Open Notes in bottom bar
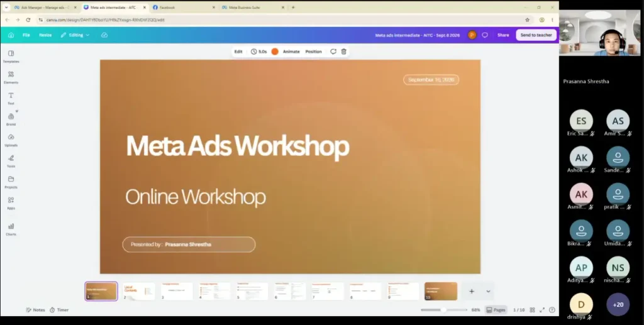The image size is (644, 325). coord(35,310)
